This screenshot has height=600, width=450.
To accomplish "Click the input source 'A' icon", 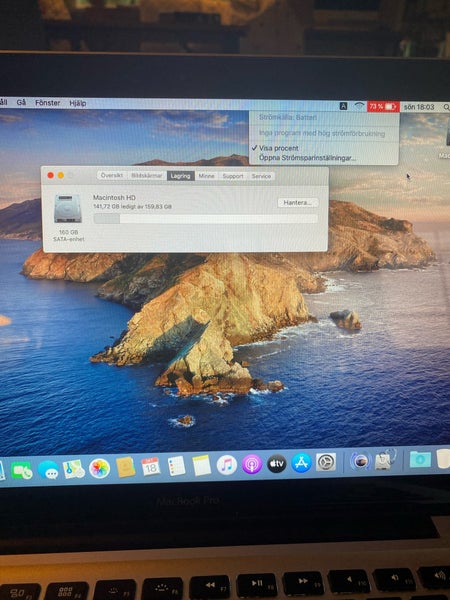I will pyautogui.click(x=344, y=106).
